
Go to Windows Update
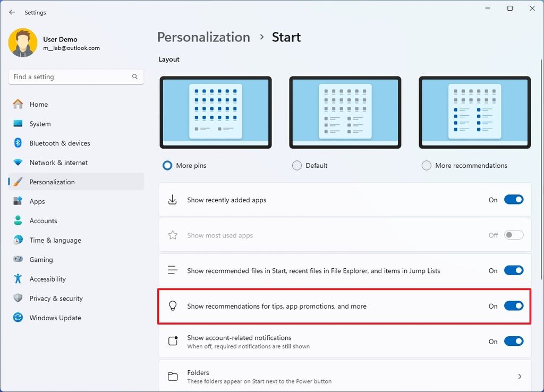[x=54, y=317]
